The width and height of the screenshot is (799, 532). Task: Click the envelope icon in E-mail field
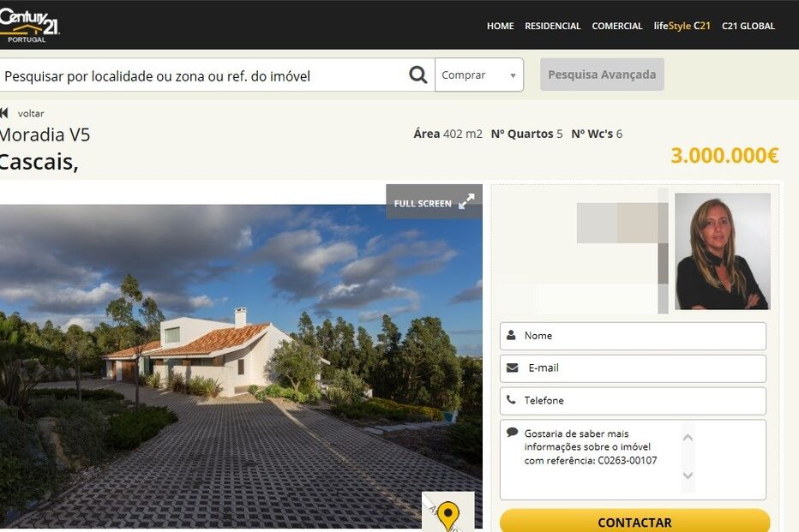pos(513,368)
